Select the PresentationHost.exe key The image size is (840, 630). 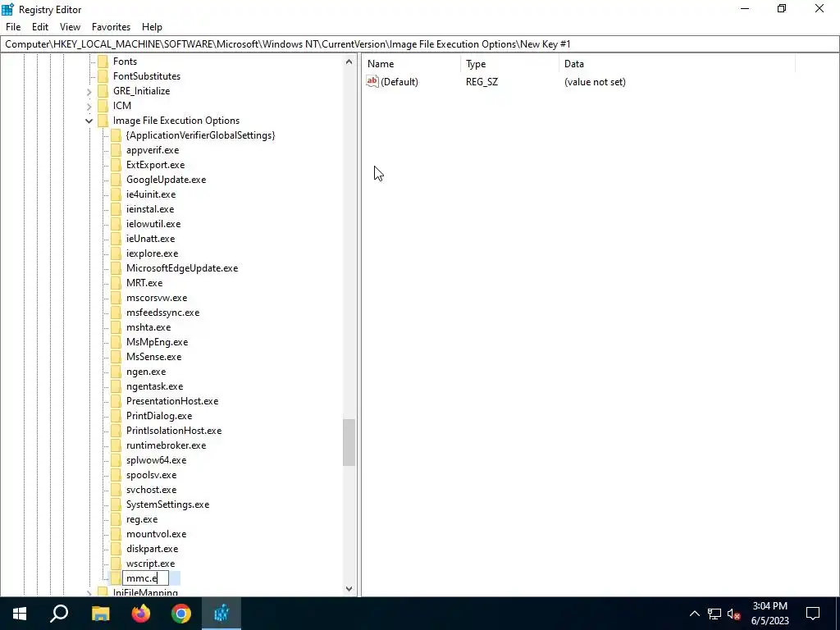[172, 400]
